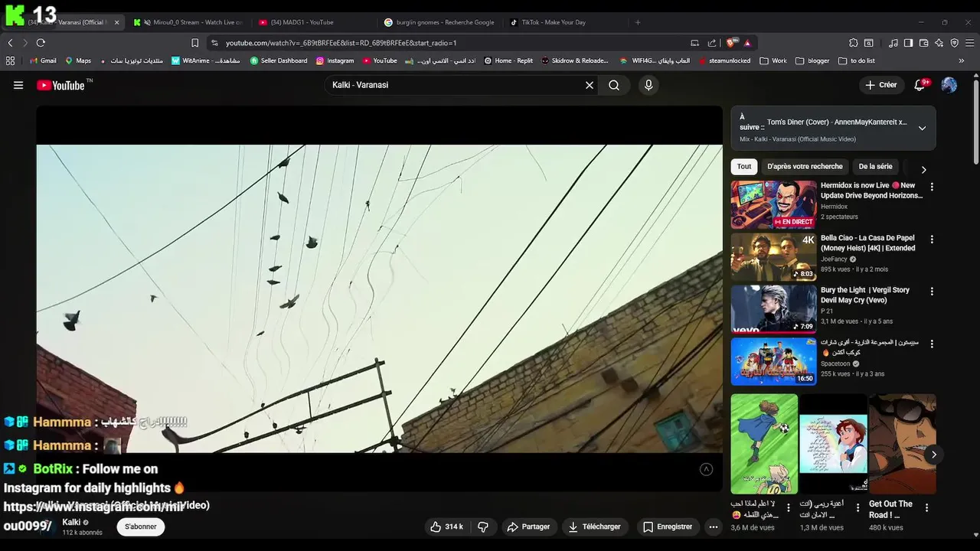Start voice search with the microphone icon
980x551 pixels.
coord(648,85)
